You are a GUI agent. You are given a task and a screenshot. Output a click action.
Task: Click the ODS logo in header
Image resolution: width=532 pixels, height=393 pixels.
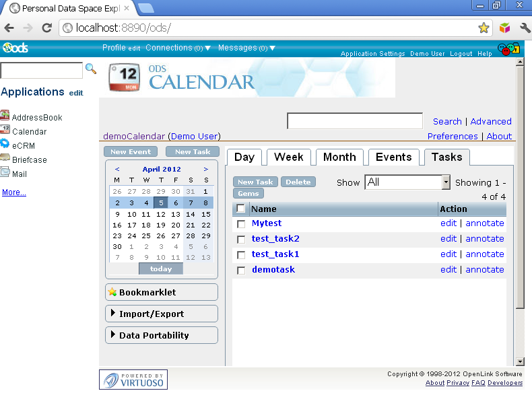(15, 48)
